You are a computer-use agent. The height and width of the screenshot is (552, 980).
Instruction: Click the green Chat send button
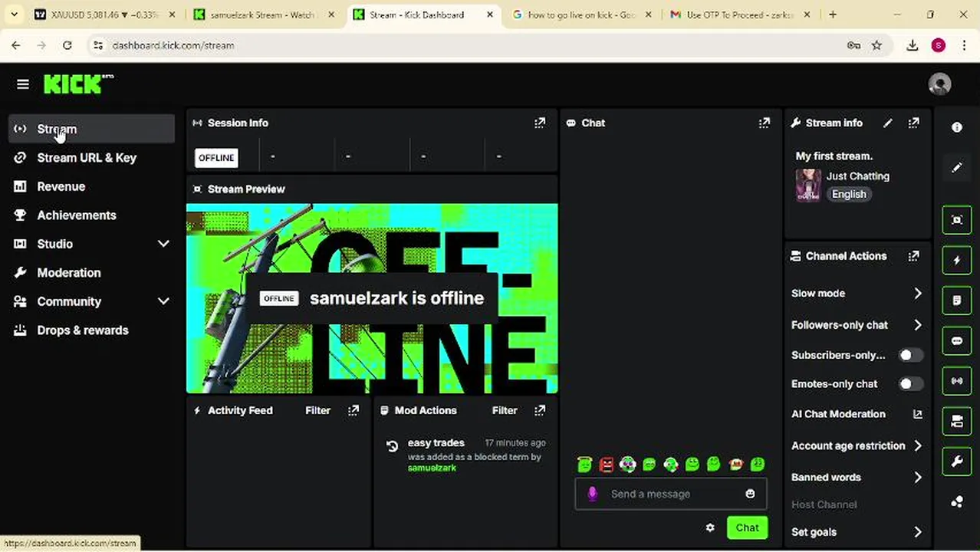coord(747,527)
